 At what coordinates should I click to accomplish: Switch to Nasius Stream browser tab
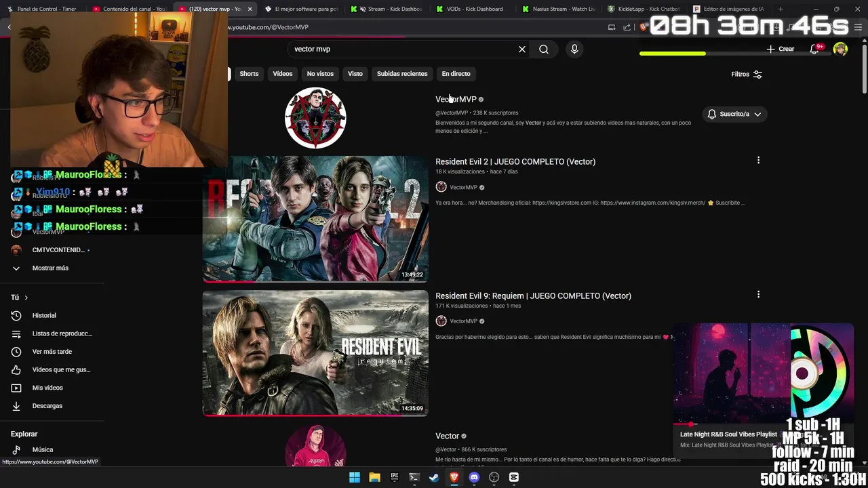coord(560,9)
